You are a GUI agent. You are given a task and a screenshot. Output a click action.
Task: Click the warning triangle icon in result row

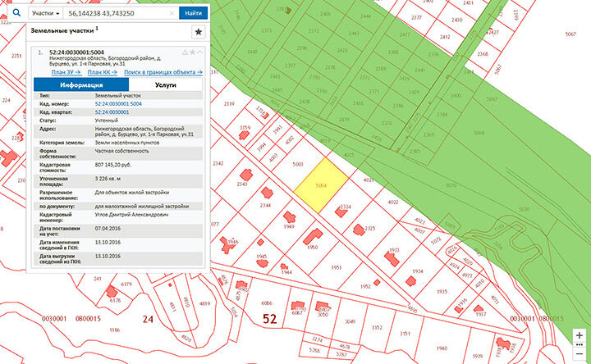pos(185,52)
